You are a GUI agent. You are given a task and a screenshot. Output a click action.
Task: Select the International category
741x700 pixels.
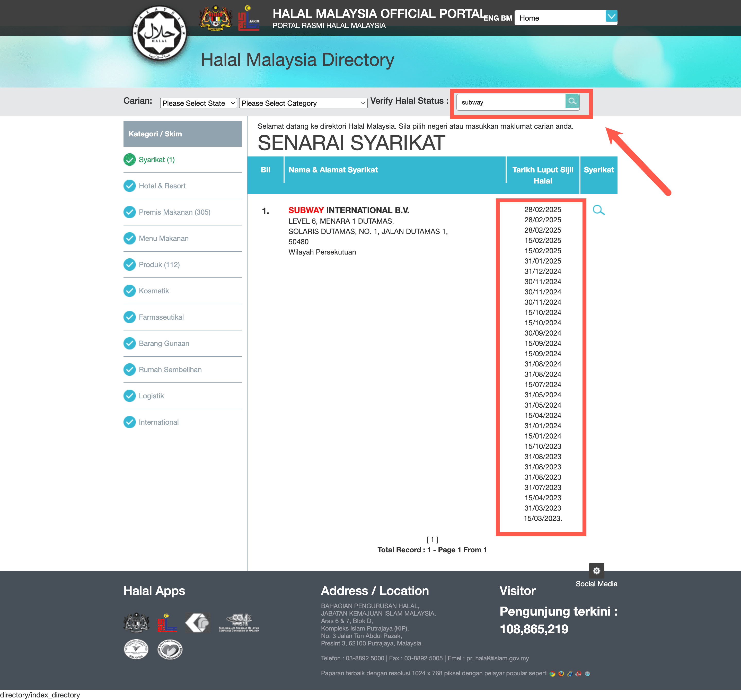tap(158, 422)
